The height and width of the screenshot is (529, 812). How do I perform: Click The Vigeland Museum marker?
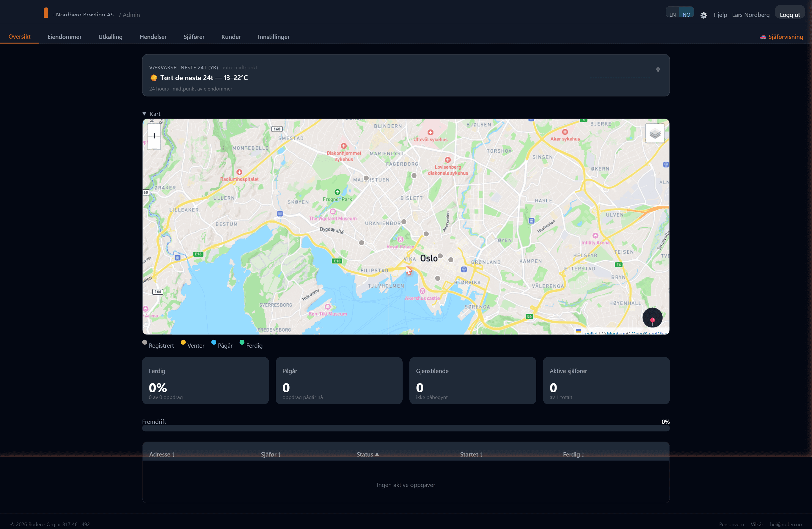333,211
